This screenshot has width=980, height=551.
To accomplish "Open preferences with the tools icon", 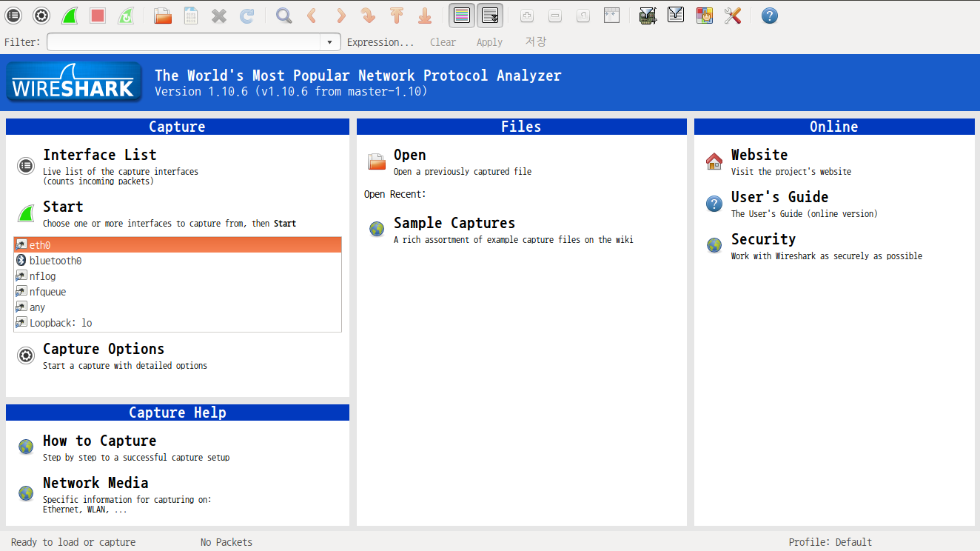I will click(x=732, y=16).
